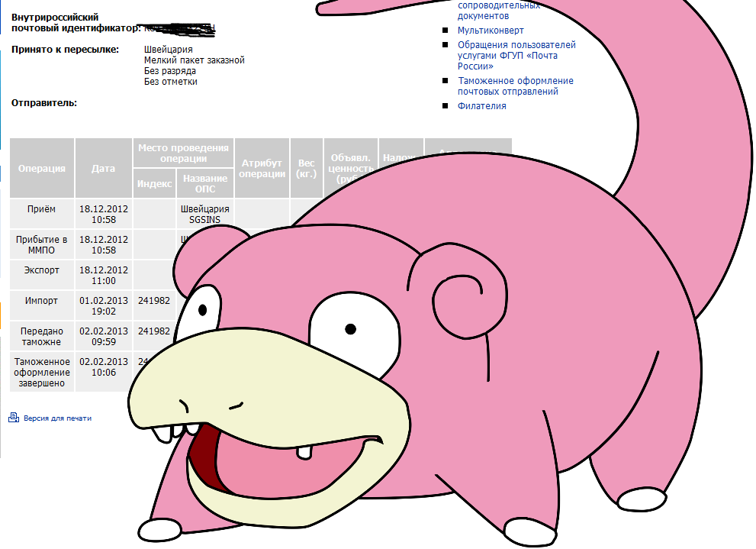Click the 18.12.2012 11:00 date cell
This screenshot has height=549, width=756.
click(104, 275)
